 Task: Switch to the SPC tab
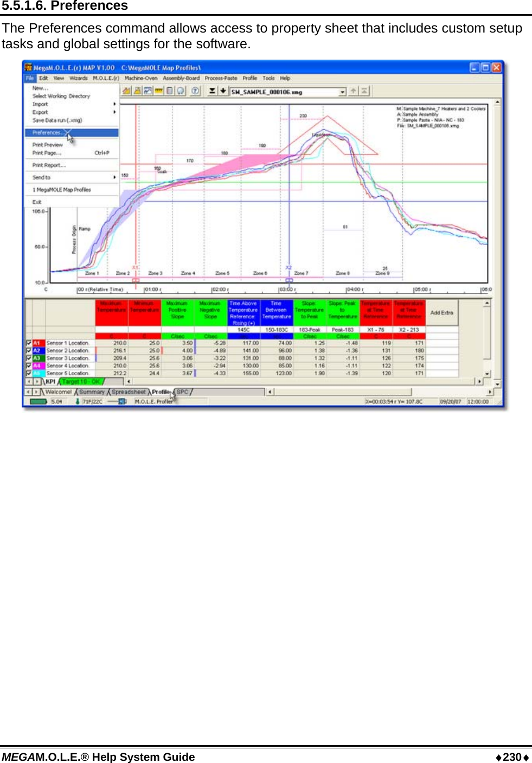(x=182, y=392)
